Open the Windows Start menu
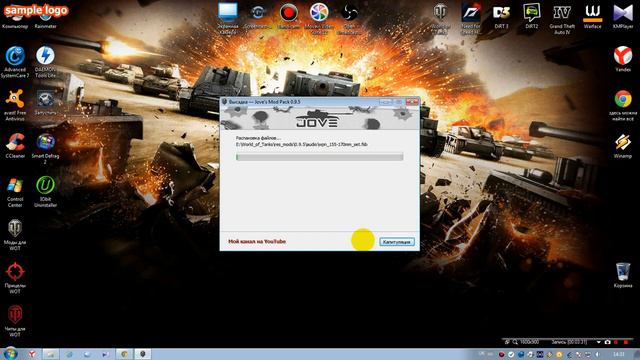This screenshot has height=360, width=640. (x=10, y=354)
